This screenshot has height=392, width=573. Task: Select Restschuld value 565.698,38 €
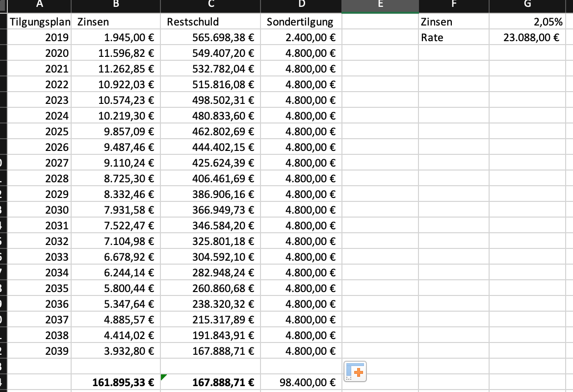pos(210,37)
